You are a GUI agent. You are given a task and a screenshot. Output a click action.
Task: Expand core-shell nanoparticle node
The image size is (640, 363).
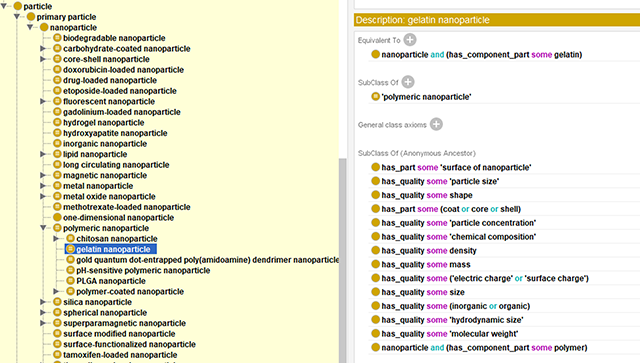click(x=43, y=59)
